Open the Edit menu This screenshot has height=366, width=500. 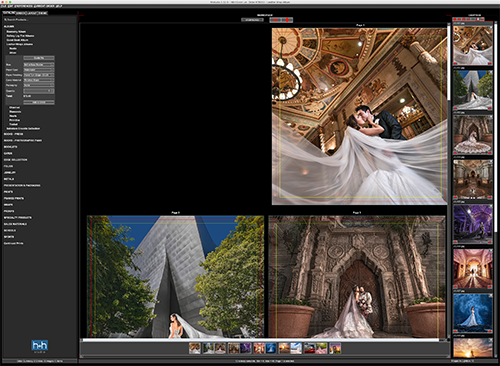tap(10, 6)
